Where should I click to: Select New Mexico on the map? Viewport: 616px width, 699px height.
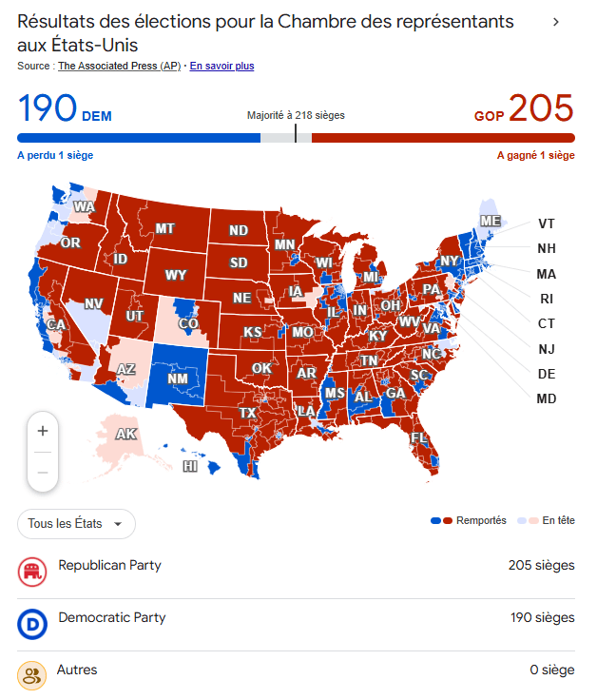point(178,379)
